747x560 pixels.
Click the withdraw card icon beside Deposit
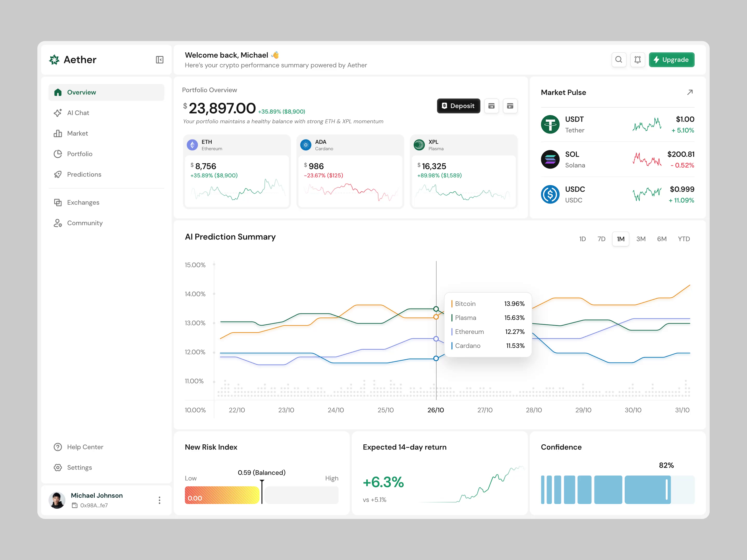492,106
